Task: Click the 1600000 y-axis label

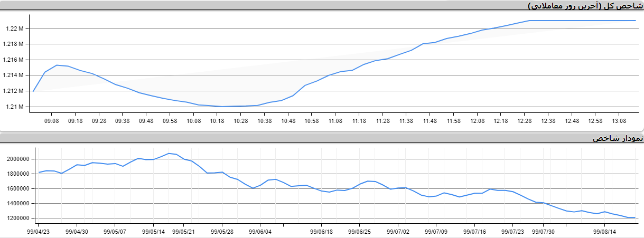Action: pyautogui.click(x=18, y=189)
